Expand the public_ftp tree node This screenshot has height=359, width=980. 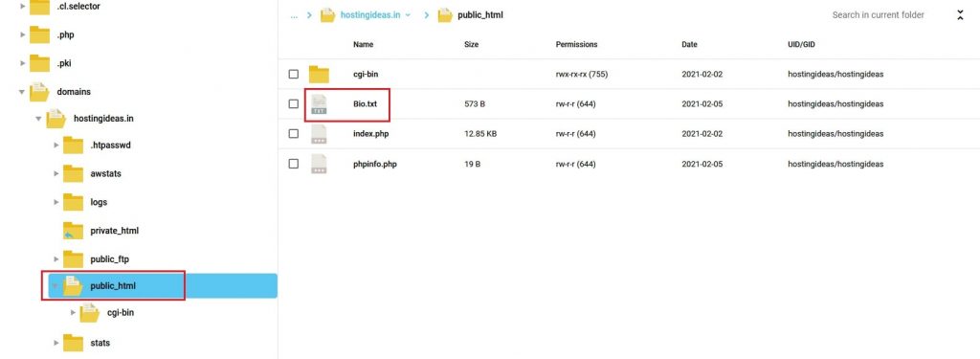(56, 258)
